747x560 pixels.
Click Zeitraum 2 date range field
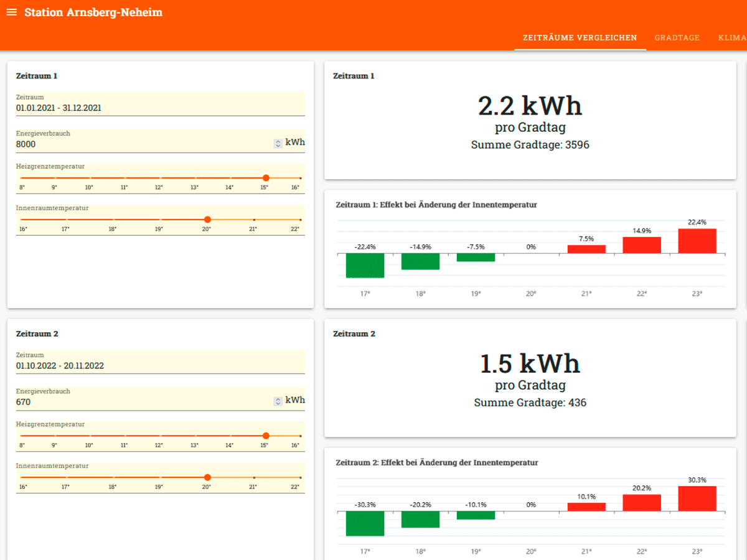click(x=161, y=362)
